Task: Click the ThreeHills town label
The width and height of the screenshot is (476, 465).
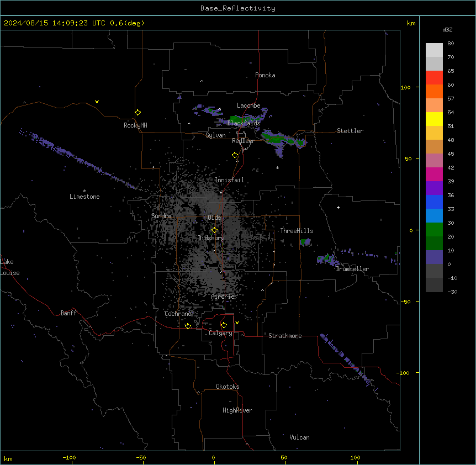Action: [x=297, y=231]
